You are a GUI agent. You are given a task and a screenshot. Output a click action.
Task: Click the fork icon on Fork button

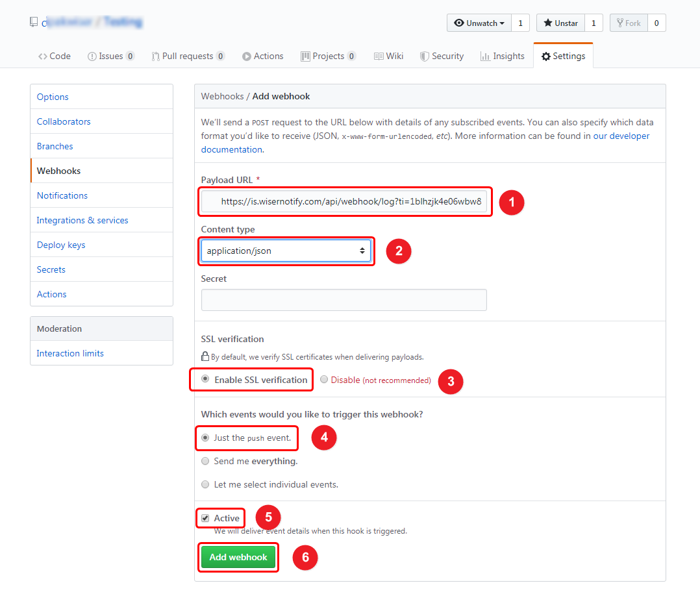[620, 23]
